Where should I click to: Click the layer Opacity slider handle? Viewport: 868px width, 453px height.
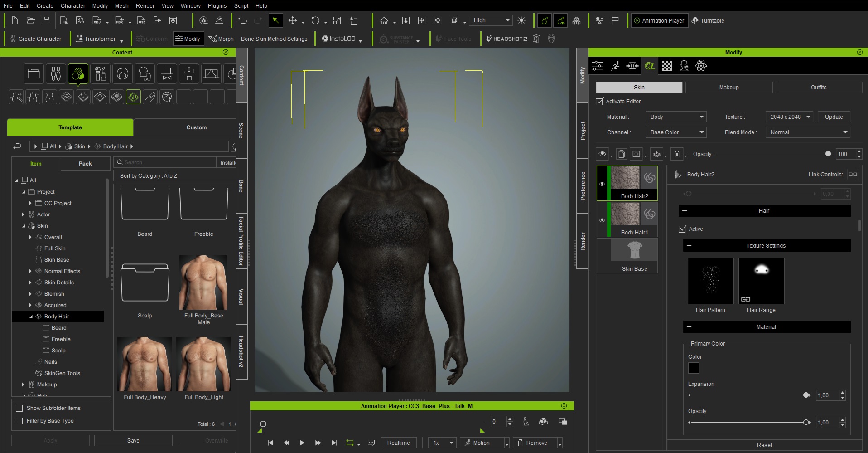(828, 154)
